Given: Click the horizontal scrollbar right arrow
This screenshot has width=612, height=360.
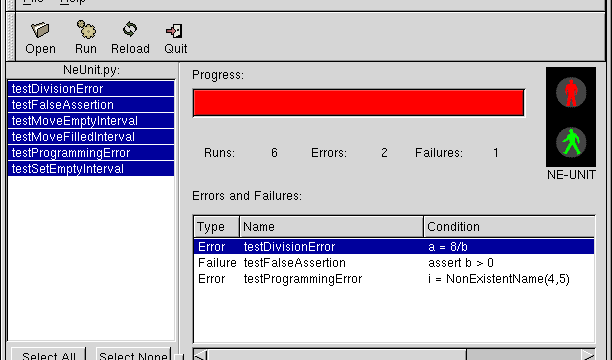Looking at the screenshot, I should pyautogui.click(x=588, y=355).
